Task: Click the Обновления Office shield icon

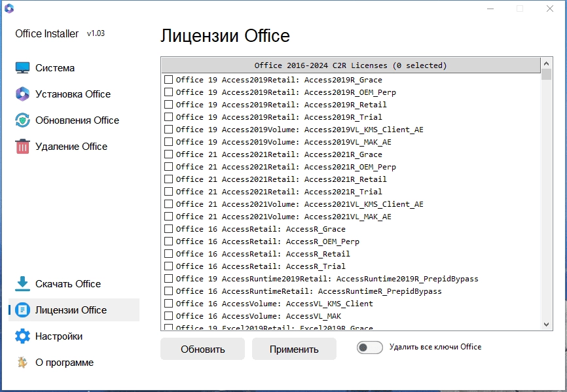Action: coord(22,120)
